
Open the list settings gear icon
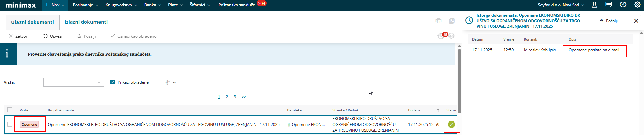pyautogui.click(x=451, y=36)
